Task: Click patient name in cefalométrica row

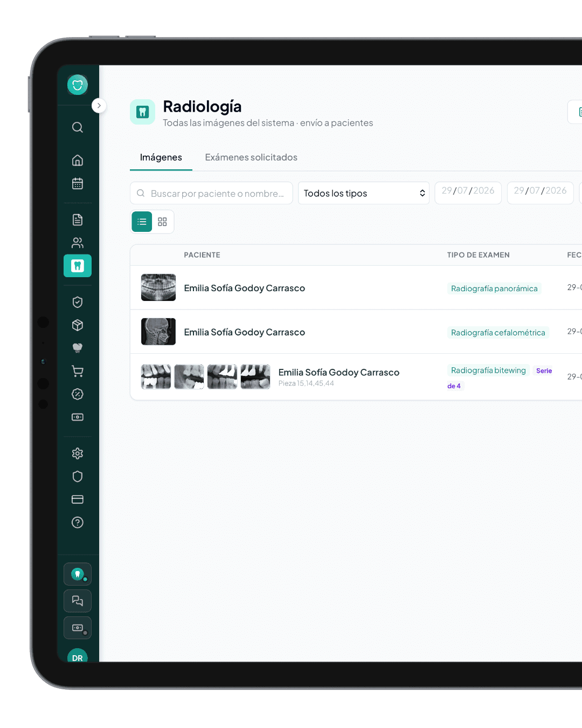Action: [245, 332]
